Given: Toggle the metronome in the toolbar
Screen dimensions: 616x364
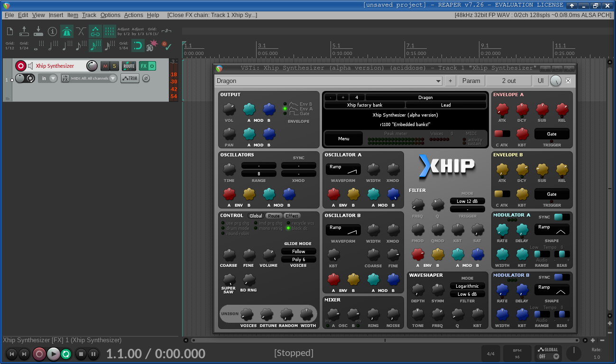Looking at the screenshot, I should [67, 31].
